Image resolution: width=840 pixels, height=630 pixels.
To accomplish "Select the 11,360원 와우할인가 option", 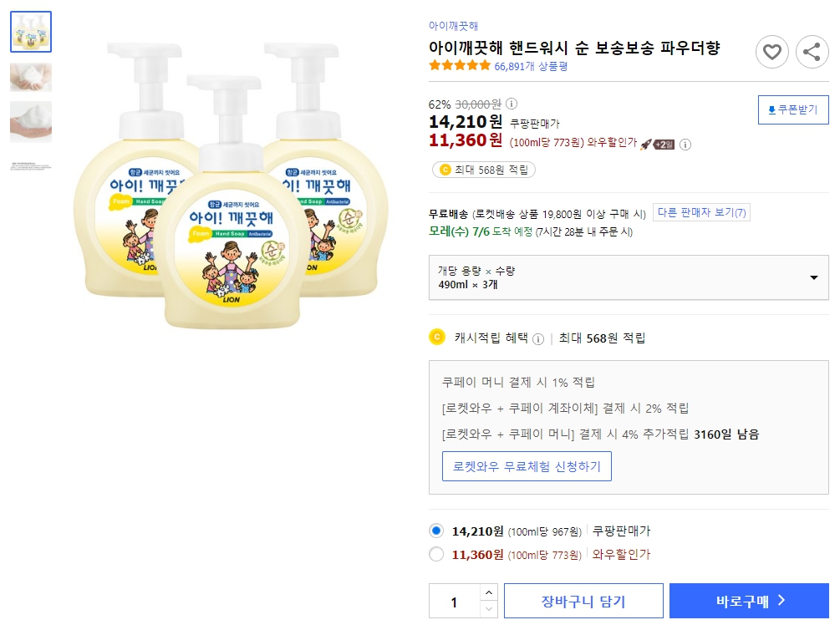I will (x=435, y=554).
